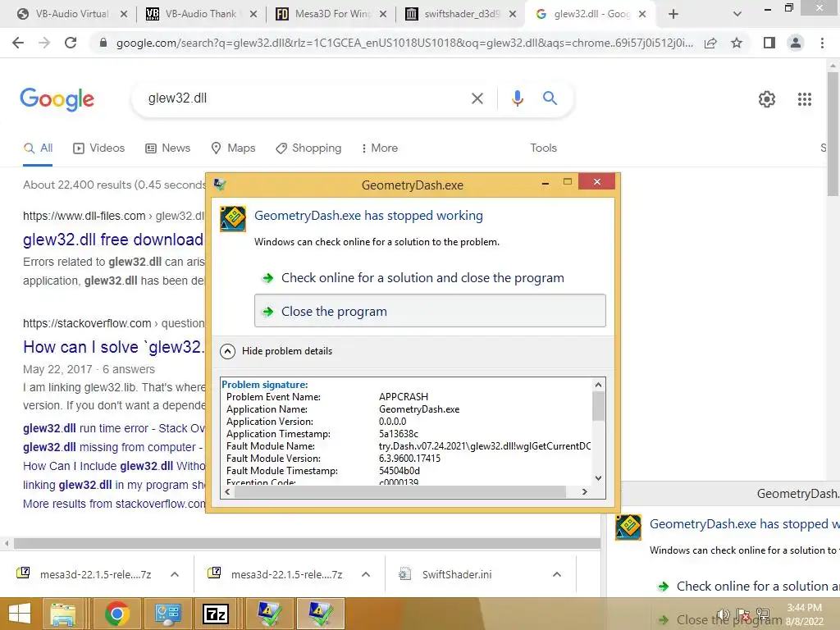Reload the Google search page
Screen dimensions: 840x630
pyautogui.click(x=71, y=43)
